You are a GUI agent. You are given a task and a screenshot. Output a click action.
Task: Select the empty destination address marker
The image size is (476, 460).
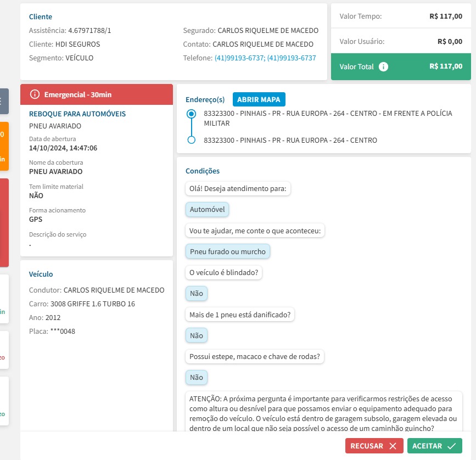tap(191, 140)
